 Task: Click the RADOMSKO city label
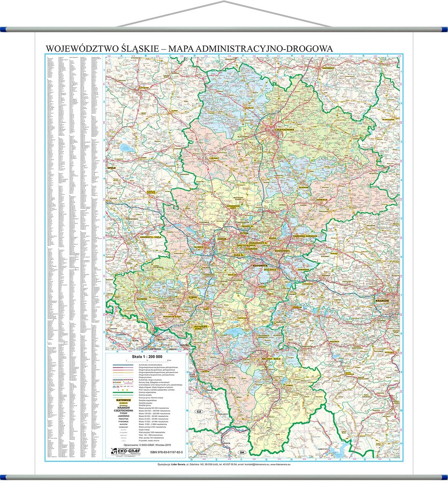click(328, 68)
